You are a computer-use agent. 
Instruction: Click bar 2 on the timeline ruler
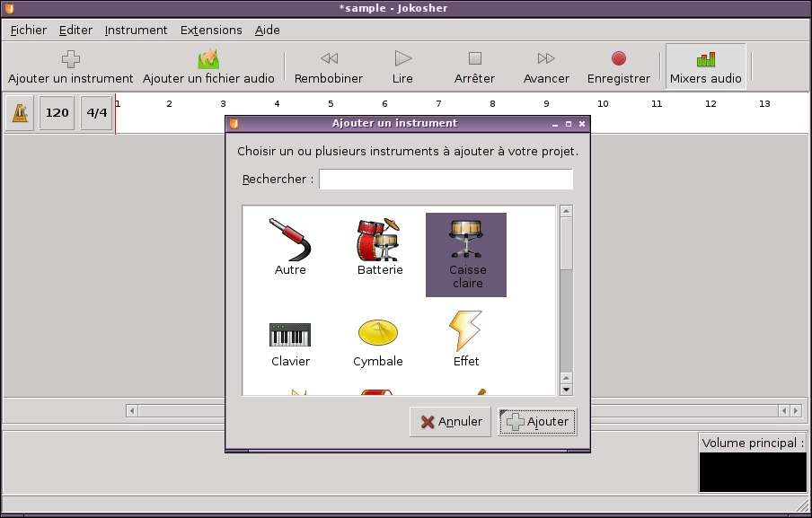[x=170, y=103]
